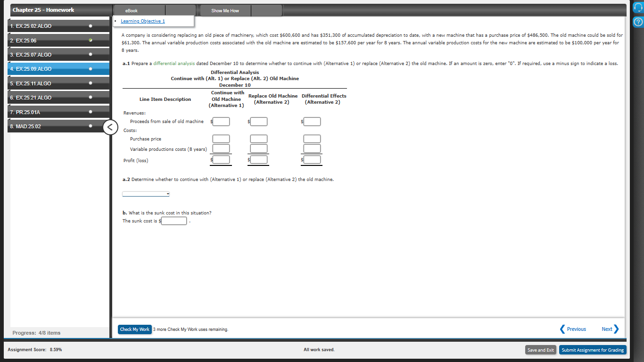This screenshot has width=644, height=362.
Task: Click the status dot next to PR.25.01A
Action: click(x=90, y=112)
